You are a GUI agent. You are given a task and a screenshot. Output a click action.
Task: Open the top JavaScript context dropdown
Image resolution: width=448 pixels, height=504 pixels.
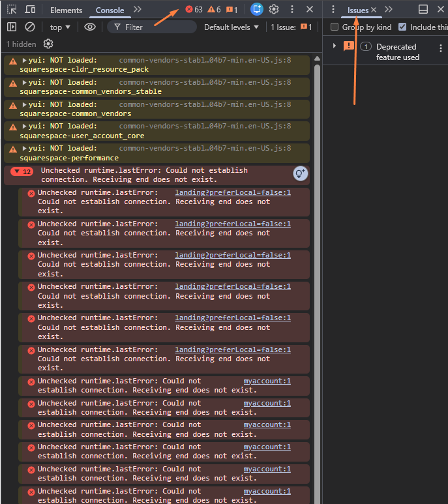[60, 27]
